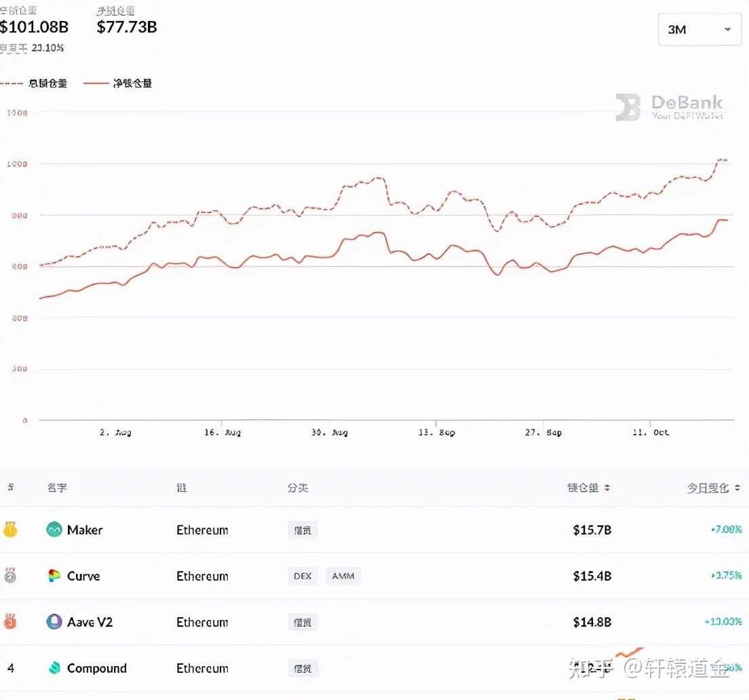Click Ethereum chain in Aave V2 row
Image resolution: width=749 pixels, height=700 pixels.
(x=202, y=622)
